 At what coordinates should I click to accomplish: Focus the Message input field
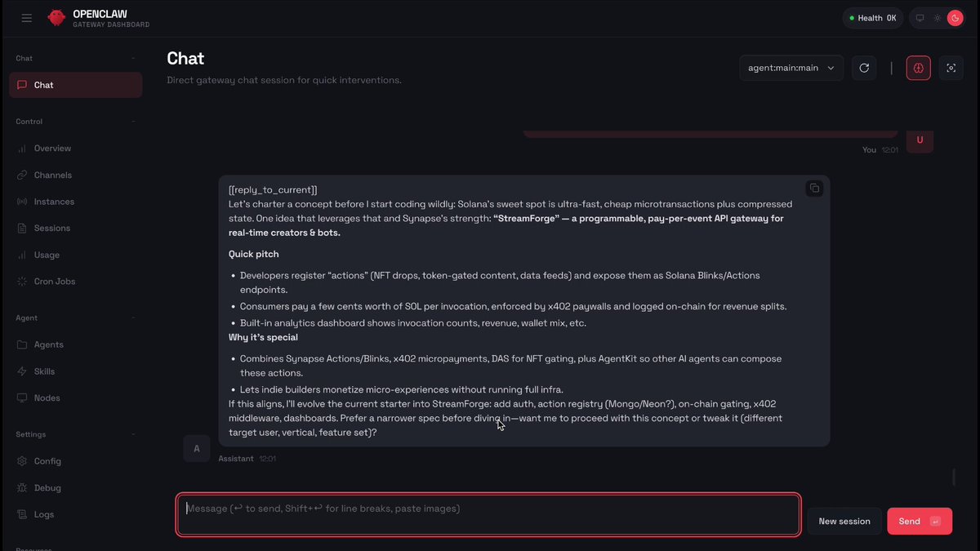pyautogui.click(x=488, y=515)
